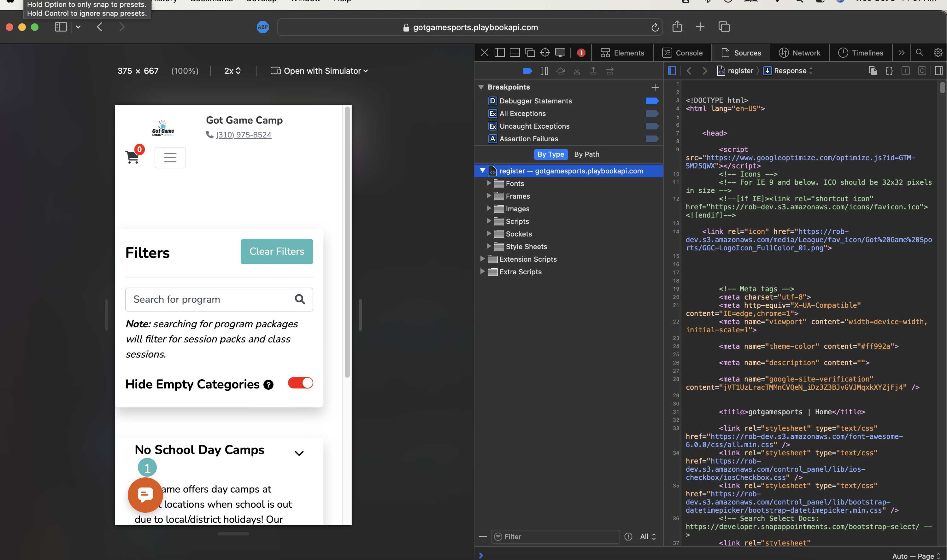
Task: Click the web inspector settings gear
Action: pos(938,52)
